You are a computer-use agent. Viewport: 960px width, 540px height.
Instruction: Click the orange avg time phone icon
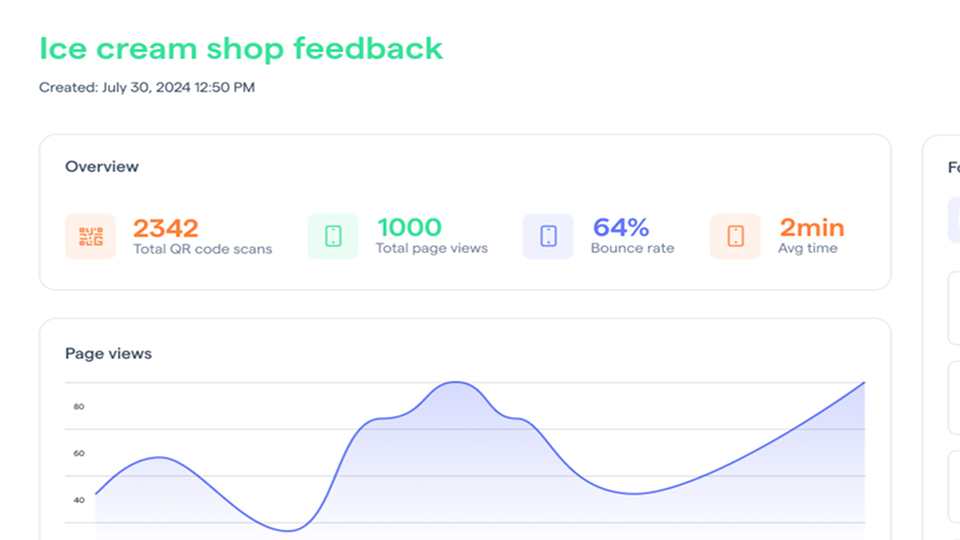(735, 236)
